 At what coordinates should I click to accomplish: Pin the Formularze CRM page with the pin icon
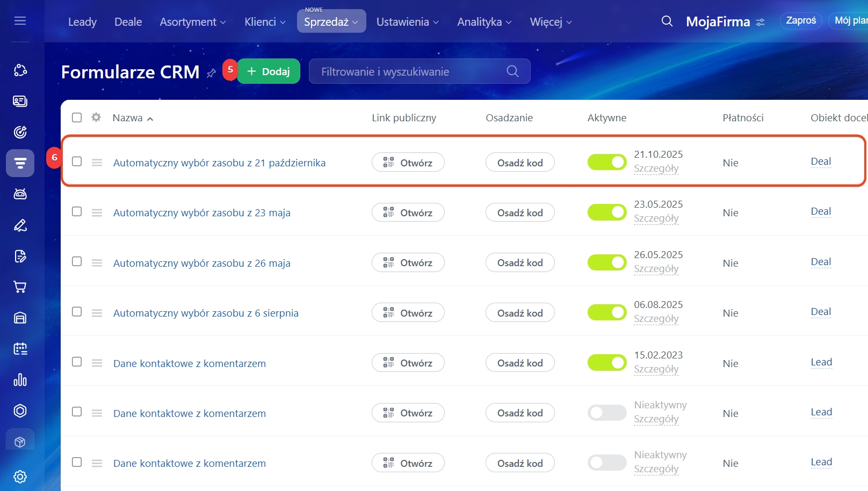tap(211, 73)
